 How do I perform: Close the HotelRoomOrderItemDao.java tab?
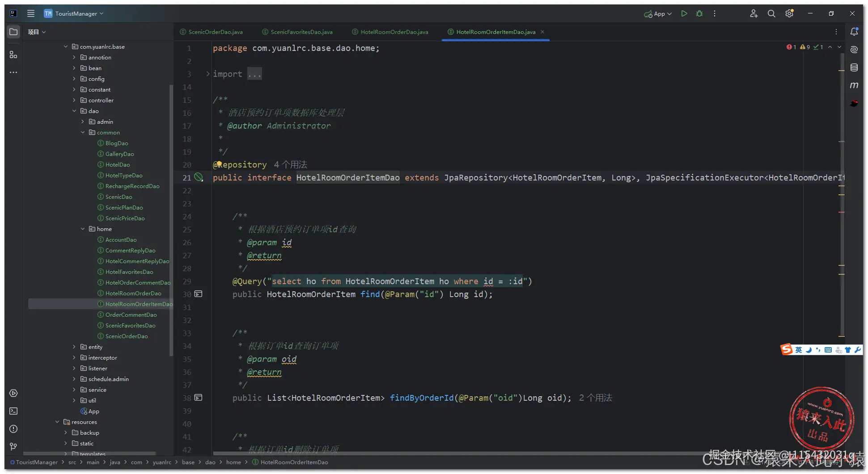(542, 32)
